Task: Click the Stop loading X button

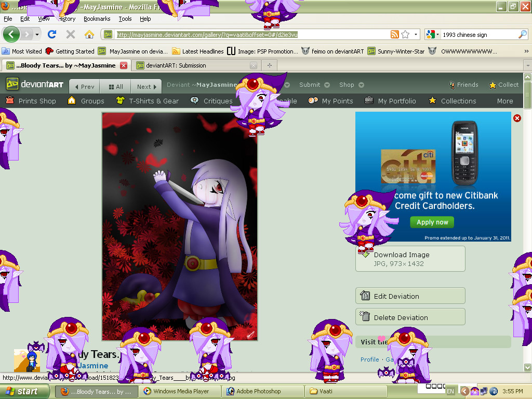Action: 71,34
